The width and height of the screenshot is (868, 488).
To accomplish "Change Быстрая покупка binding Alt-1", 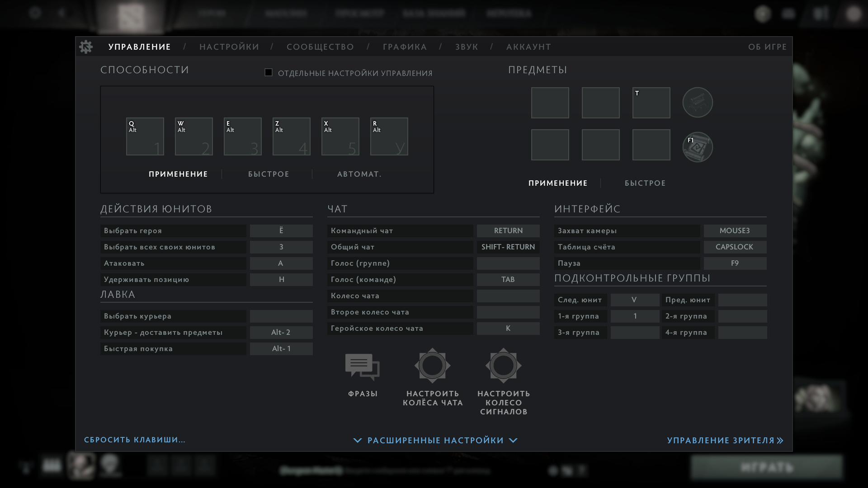I will (x=281, y=349).
